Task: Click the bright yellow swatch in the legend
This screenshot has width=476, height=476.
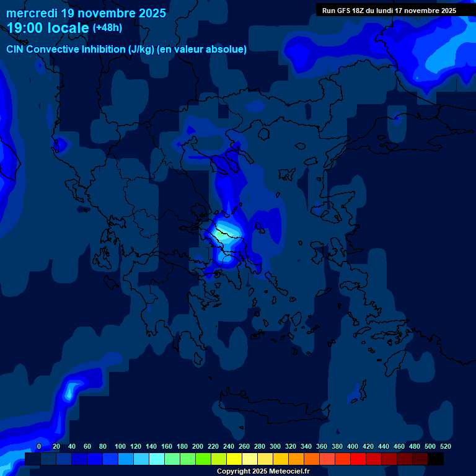Action: click(x=234, y=459)
